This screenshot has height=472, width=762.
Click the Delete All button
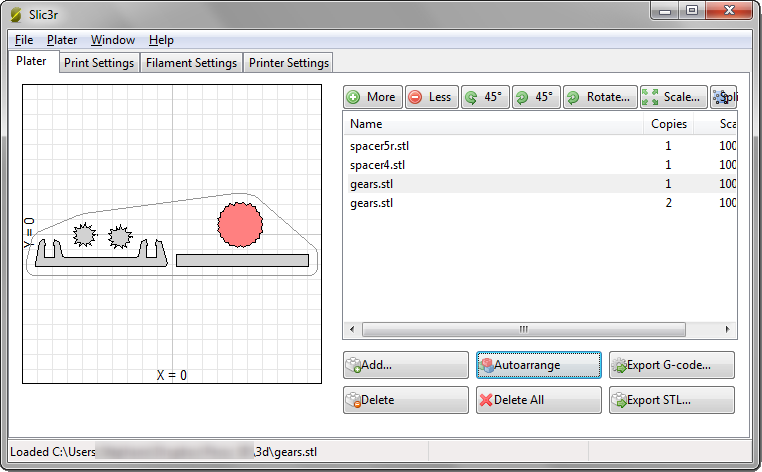tap(538, 400)
